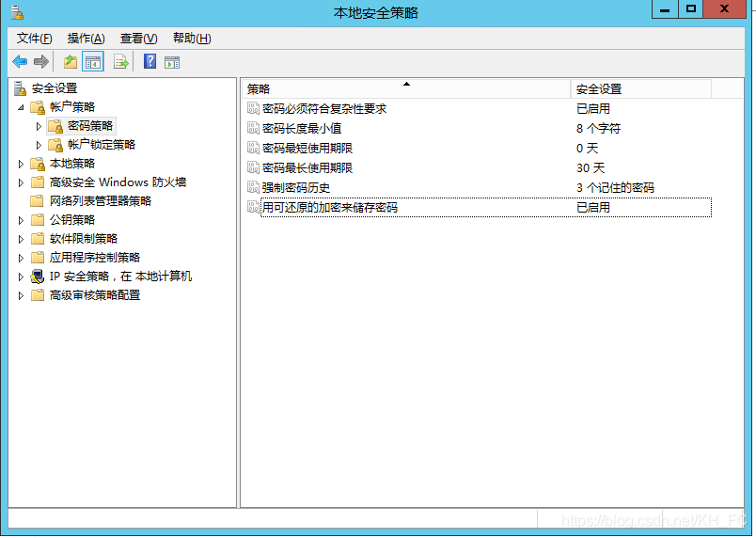Select the 网络列表管理器策略 tree item
756x538 pixels.
pos(101,201)
